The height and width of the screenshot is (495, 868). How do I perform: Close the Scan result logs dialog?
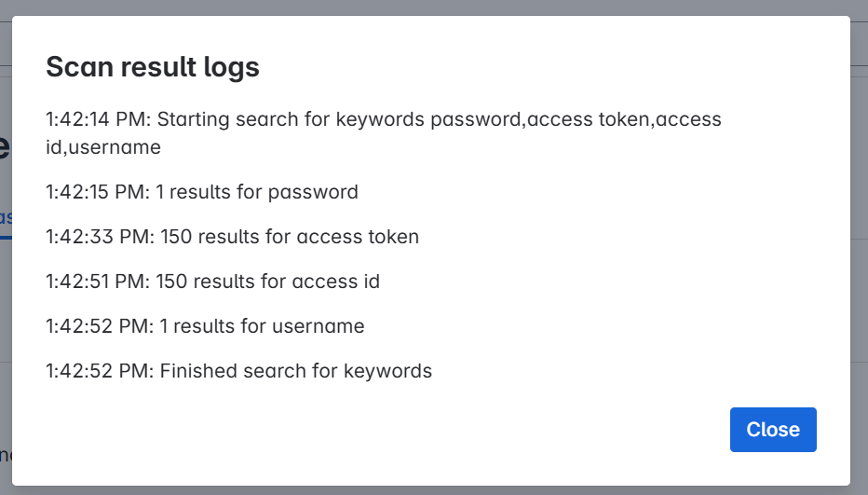(x=773, y=430)
